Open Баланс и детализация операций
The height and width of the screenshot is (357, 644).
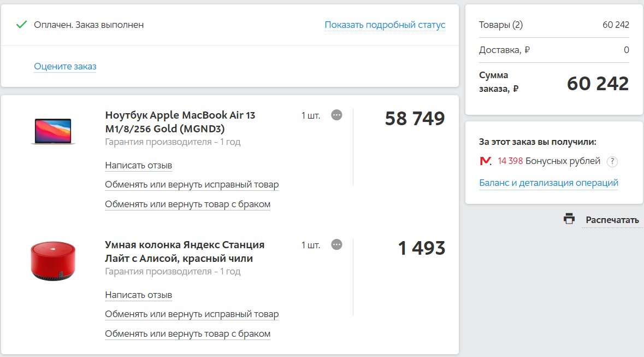pyautogui.click(x=549, y=183)
